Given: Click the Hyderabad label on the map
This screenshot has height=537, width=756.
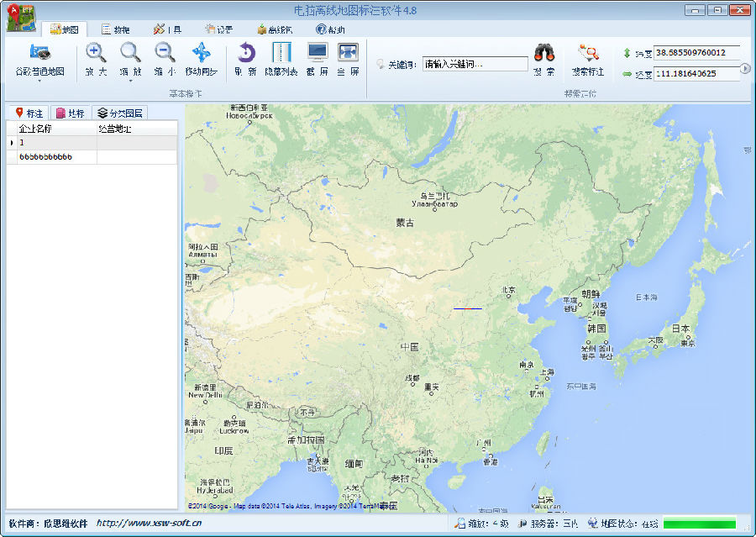Looking at the screenshot, I should click(x=215, y=490).
